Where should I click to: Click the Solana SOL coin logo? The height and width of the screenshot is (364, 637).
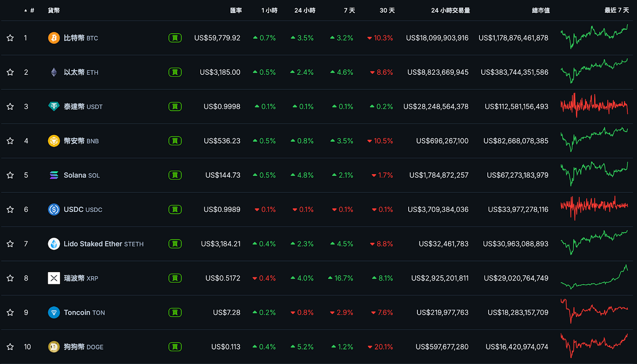54,175
